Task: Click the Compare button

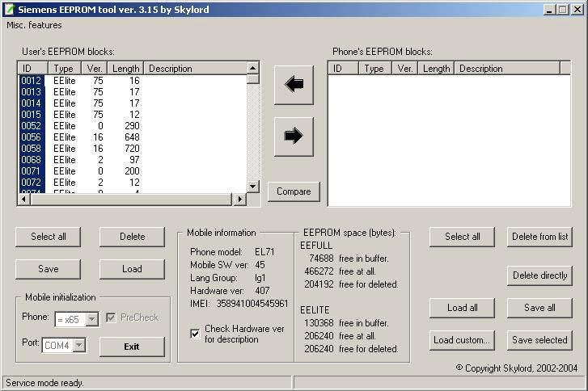Action: pyautogui.click(x=294, y=191)
